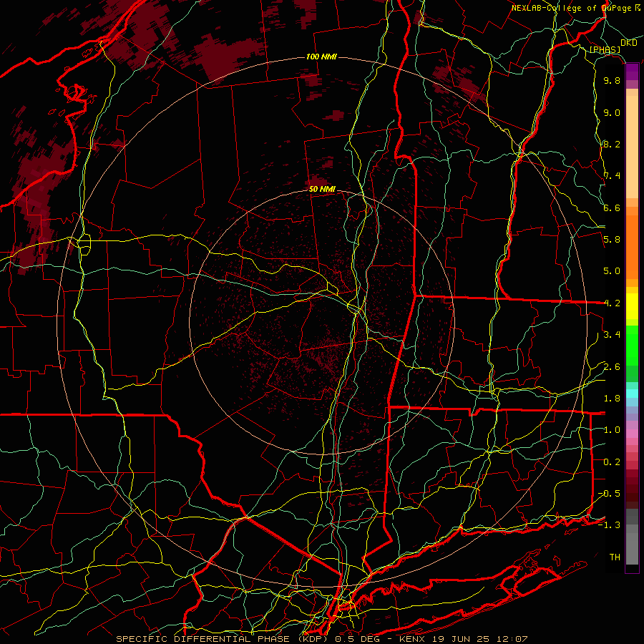Image resolution: width=644 pixels, height=644 pixels.
Task: Click the cyan swatch in the color scale
Action: [632, 394]
